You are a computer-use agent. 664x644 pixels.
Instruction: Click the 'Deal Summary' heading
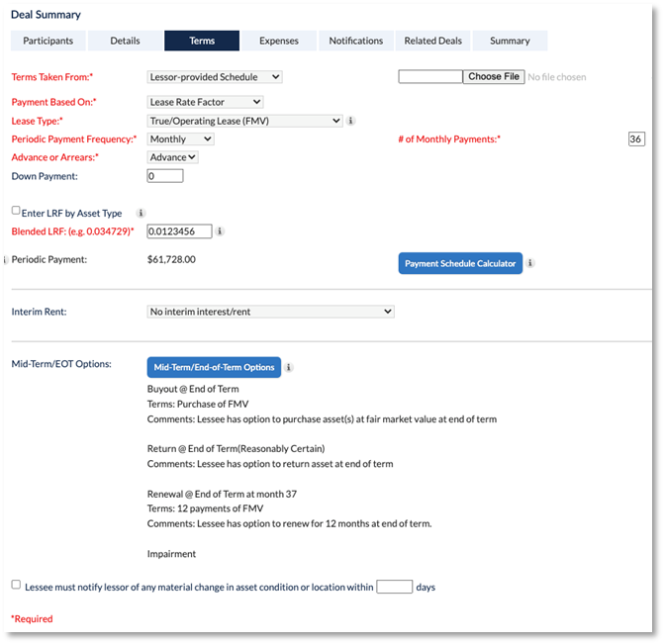pyautogui.click(x=46, y=15)
